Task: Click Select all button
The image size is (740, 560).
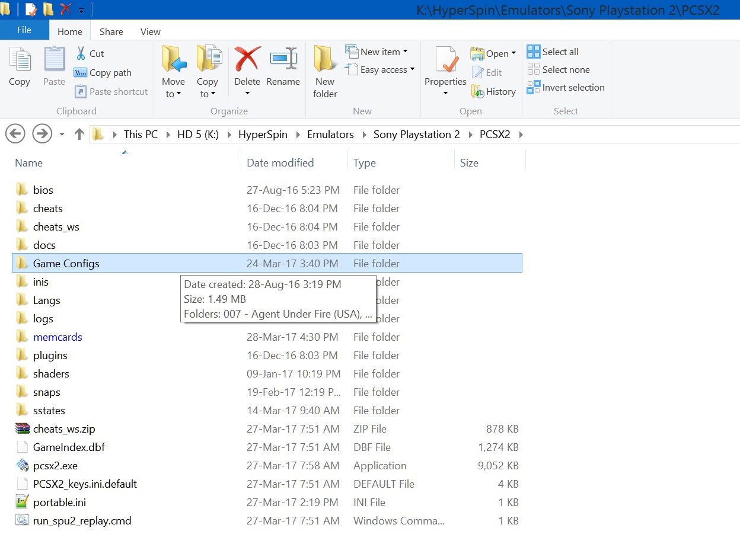Action: click(x=553, y=52)
